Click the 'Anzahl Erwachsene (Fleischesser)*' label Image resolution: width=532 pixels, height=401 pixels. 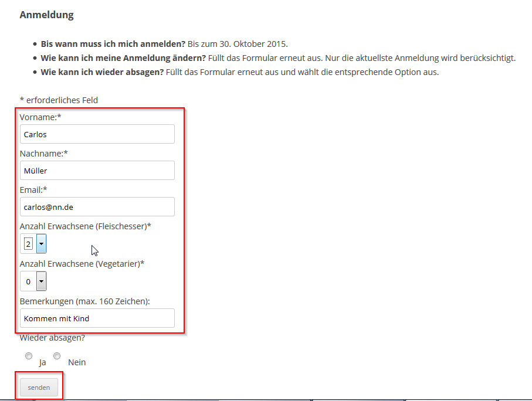(x=86, y=226)
